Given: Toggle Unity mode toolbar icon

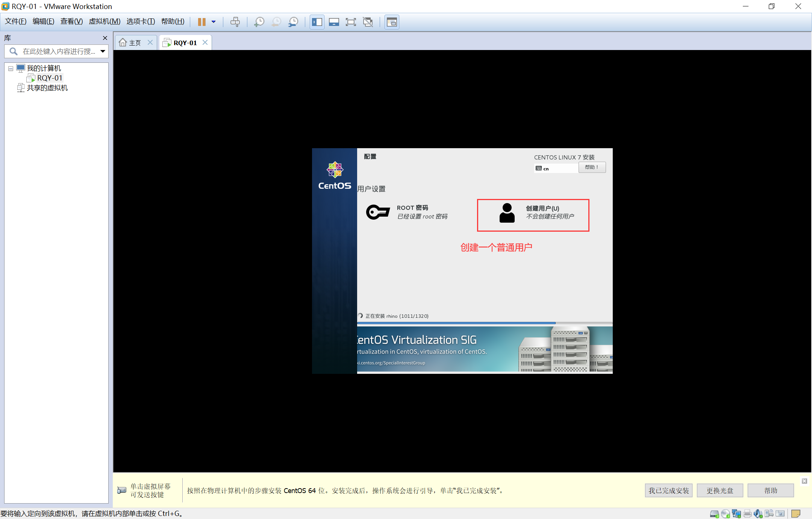Looking at the screenshot, I should (368, 22).
